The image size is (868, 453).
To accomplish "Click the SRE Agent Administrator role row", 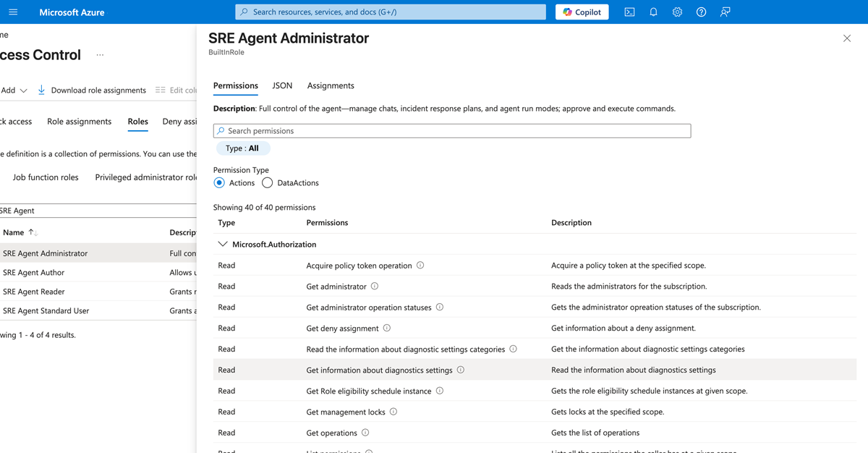I will pos(98,253).
